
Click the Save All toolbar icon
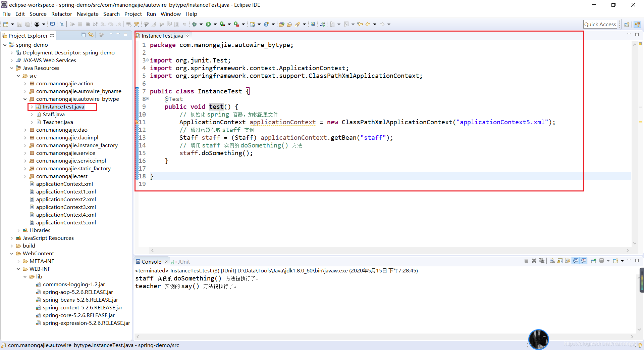(27, 24)
